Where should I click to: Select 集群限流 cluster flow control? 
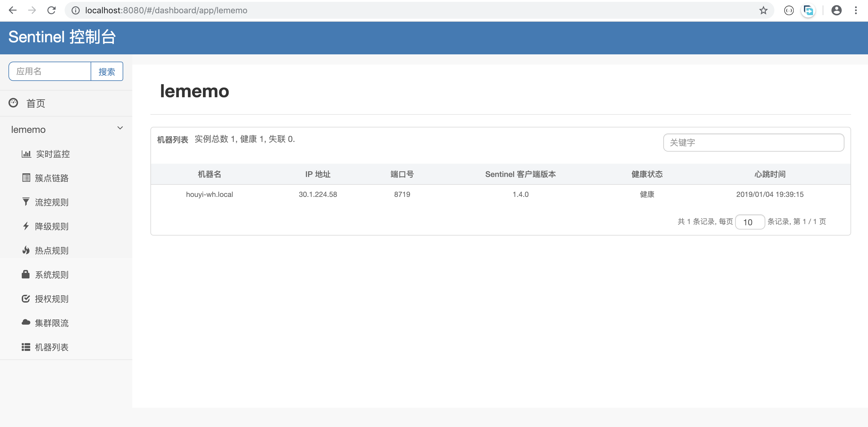[x=51, y=323]
